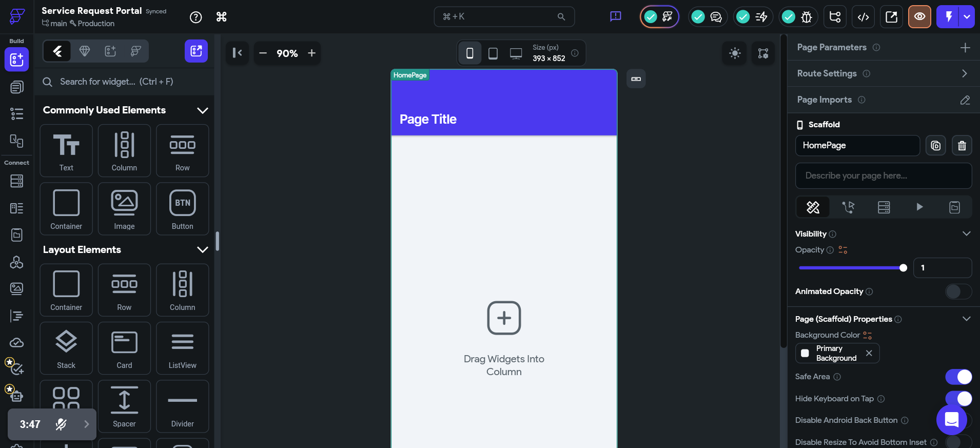Screen dimensions: 980x448
Task: Open the Cloud Functions sidebar icon
Action: 16,343
